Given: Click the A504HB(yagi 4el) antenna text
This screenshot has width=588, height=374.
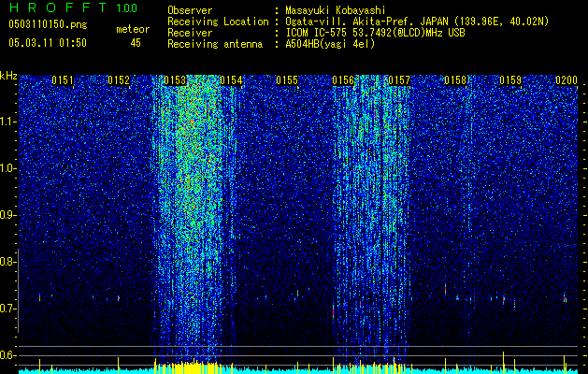Looking at the screenshot, I should [x=330, y=44].
